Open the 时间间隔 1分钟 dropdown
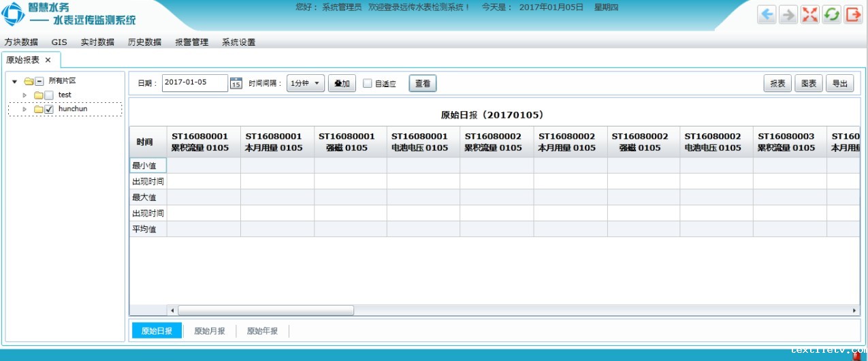Image resolution: width=868 pixels, height=361 pixels. click(x=306, y=84)
